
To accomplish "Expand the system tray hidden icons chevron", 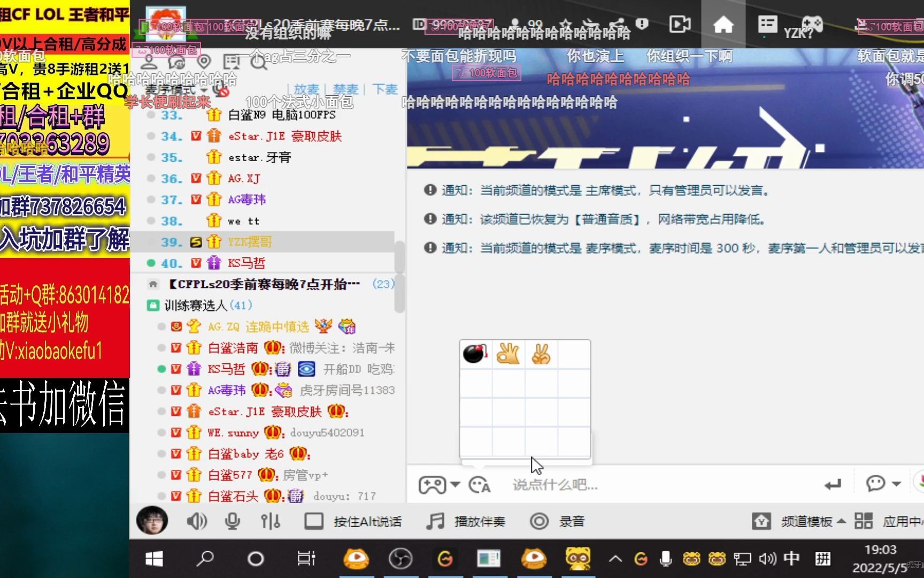I will [615, 559].
